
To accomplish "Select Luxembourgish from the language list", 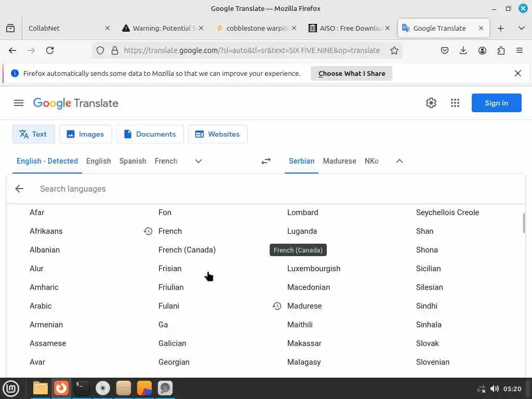I will click(x=313, y=269).
